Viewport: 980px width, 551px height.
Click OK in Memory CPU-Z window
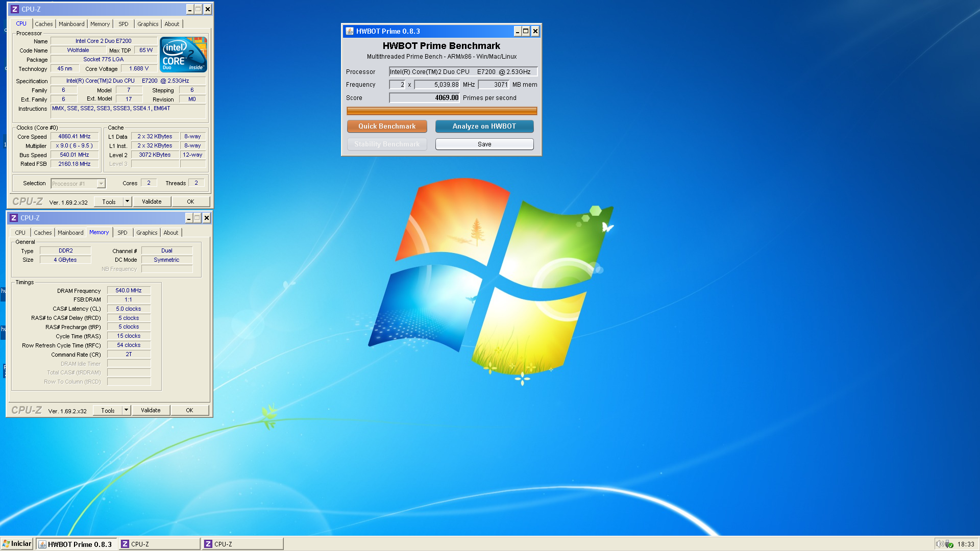tap(189, 410)
